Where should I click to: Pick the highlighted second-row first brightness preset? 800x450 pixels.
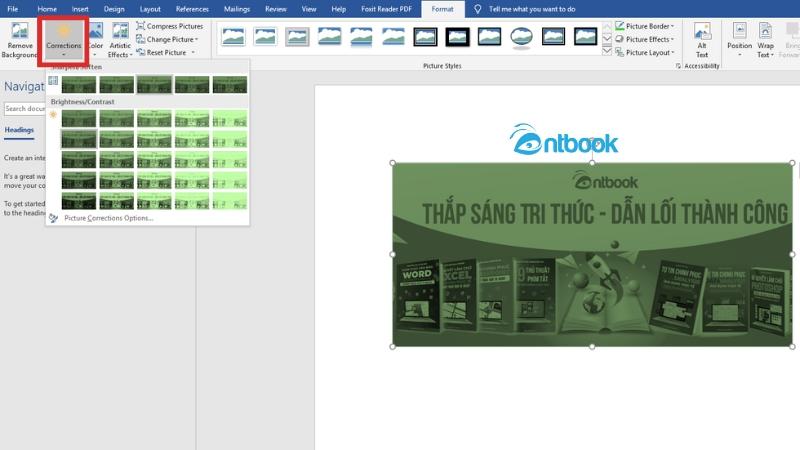click(x=79, y=139)
